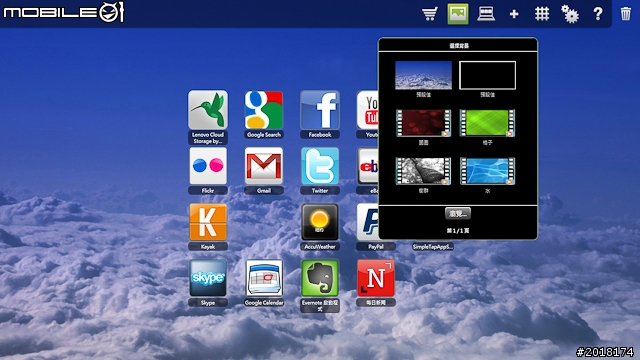
Task: Open the red N daily news tile
Action: 376,278
